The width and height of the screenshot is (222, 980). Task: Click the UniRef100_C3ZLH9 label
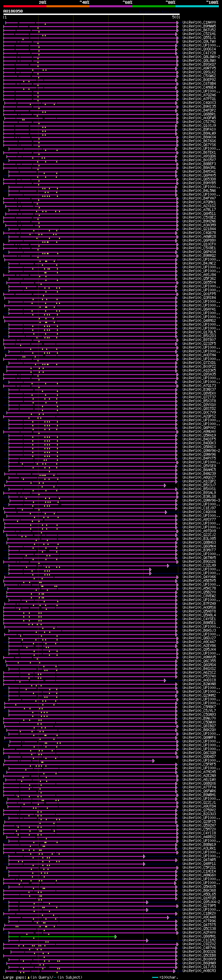point(199,565)
